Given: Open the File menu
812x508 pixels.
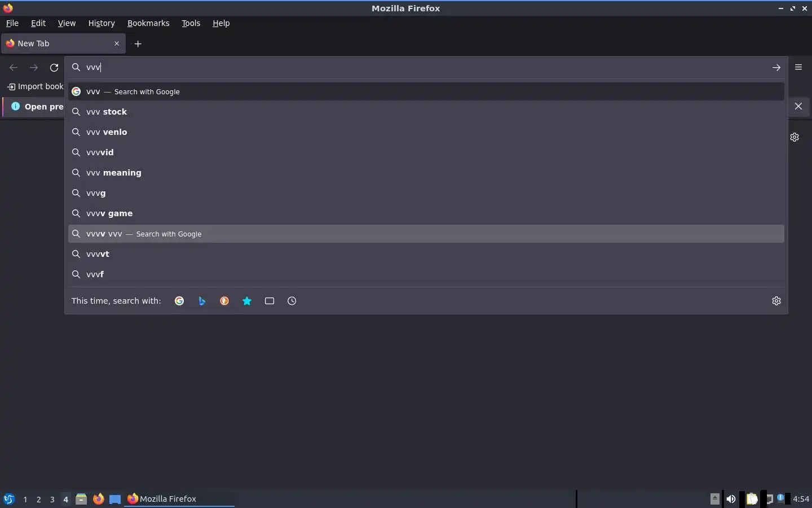Looking at the screenshot, I should pyautogui.click(x=12, y=23).
